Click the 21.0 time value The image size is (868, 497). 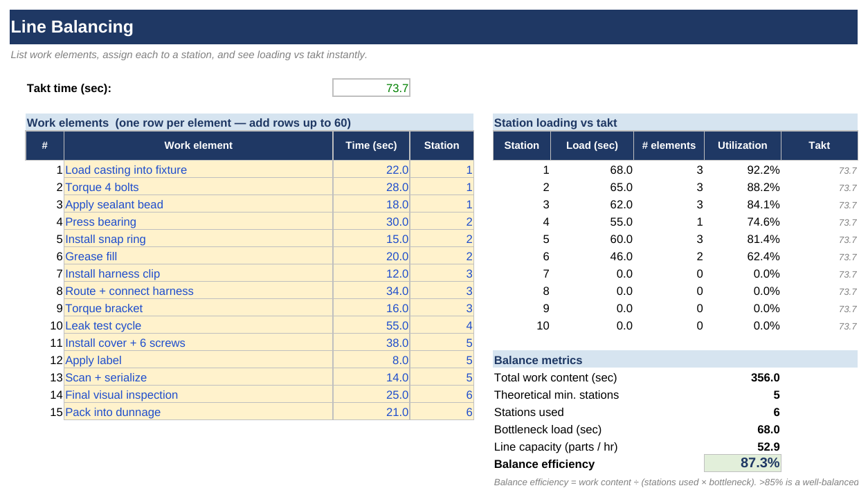point(371,412)
